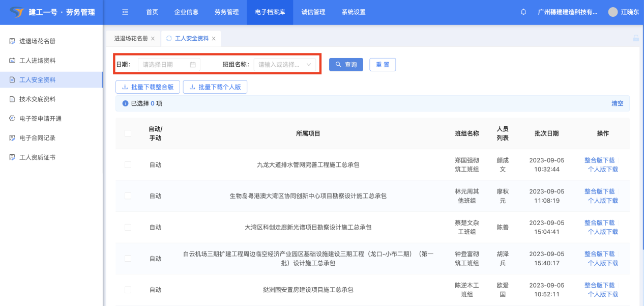The width and height of the screenshot is (644, 306).
Task: Click the 建工一号 logo icon
Action: coord(17,12)
